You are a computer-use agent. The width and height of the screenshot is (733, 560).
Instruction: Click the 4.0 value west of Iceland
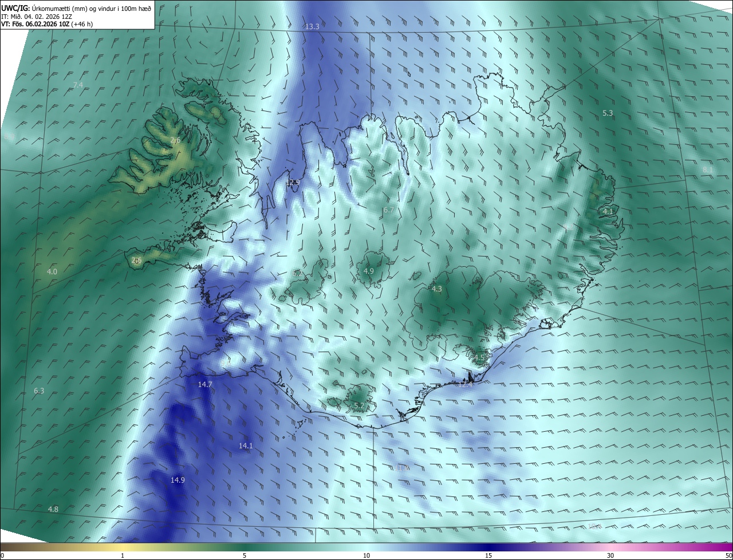click(52, 271)
